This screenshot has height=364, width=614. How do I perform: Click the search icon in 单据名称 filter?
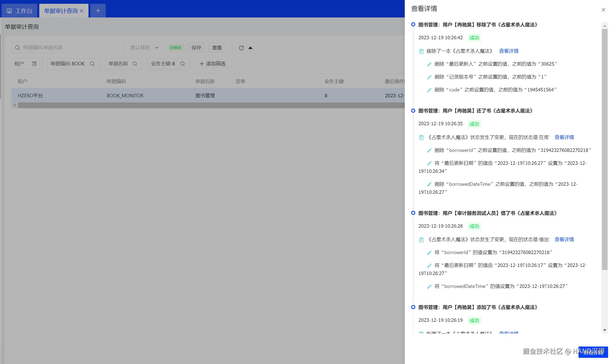point(135,64)
